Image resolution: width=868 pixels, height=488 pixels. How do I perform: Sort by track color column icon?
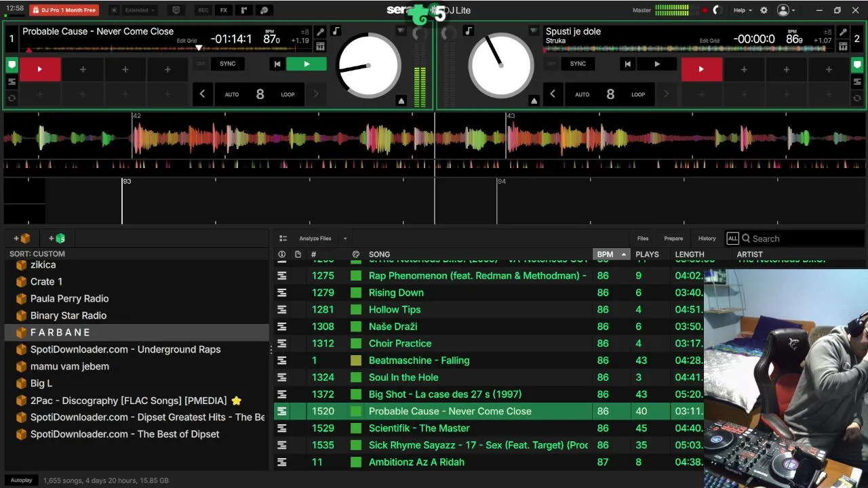point(356,254)
